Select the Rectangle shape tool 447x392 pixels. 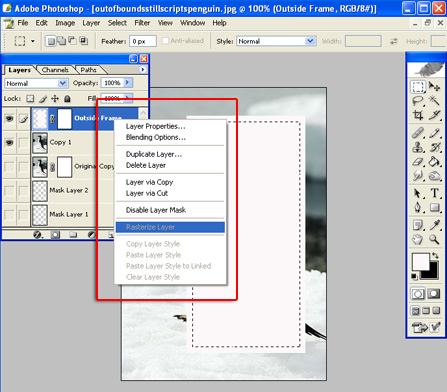coord(434,208)
